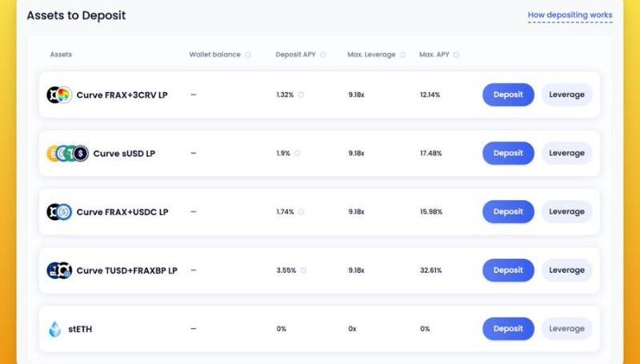Click the Max. Leverage info icon
This screenshot has width=640, height=364.
tap(403, 54)
